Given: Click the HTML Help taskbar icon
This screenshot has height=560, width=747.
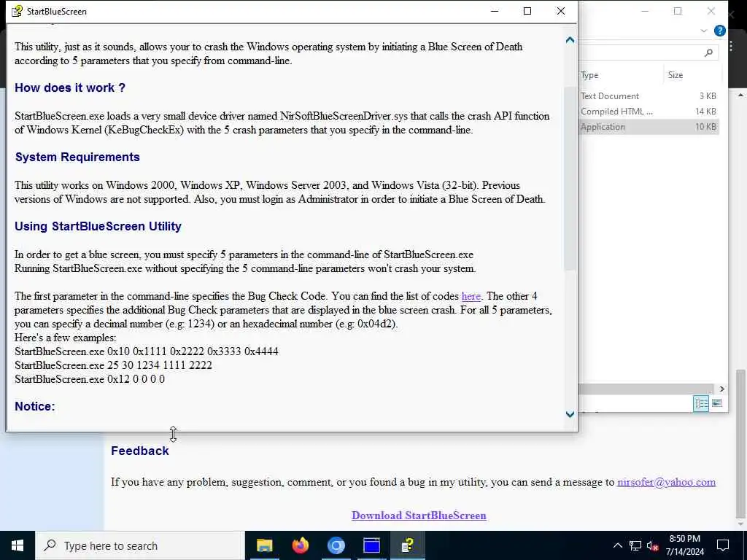Looking at the screenshot, I should point(407,545).
